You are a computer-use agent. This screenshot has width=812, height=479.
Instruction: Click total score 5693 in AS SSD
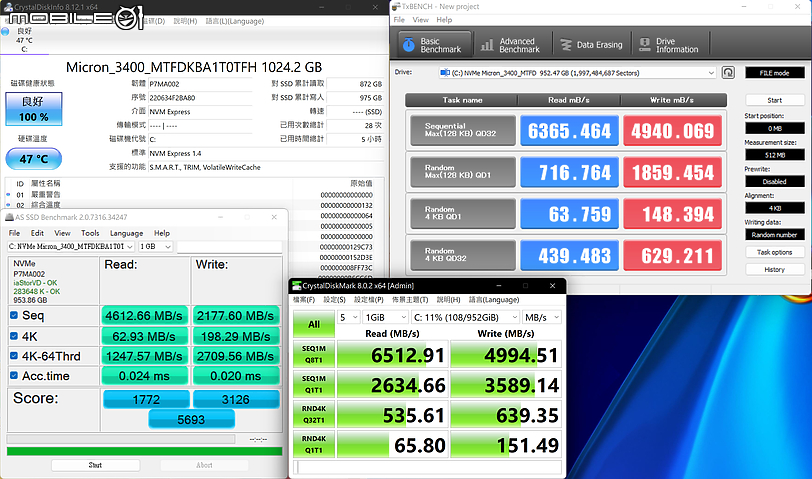click(192, 419)
